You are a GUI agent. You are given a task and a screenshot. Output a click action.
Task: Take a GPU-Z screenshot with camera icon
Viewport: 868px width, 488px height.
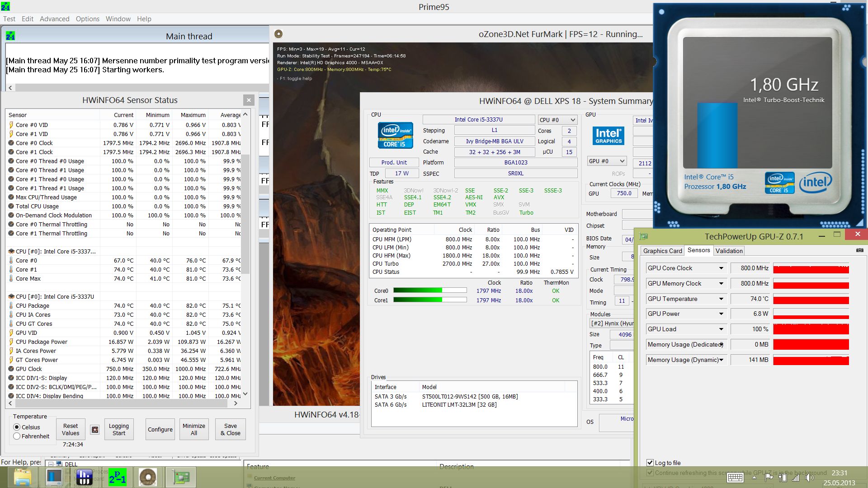859,250
